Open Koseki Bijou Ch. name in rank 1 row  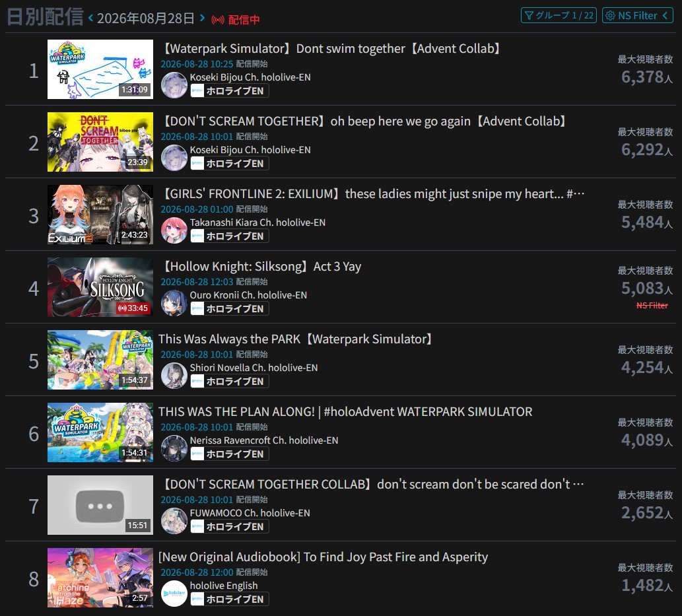(x=250, y=77)
